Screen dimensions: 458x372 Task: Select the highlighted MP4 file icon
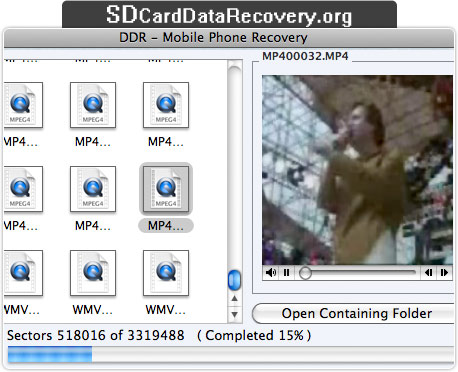166,189
